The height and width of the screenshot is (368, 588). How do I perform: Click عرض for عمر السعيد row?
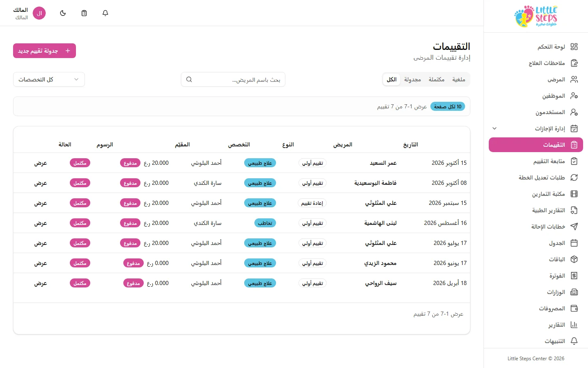40,163
